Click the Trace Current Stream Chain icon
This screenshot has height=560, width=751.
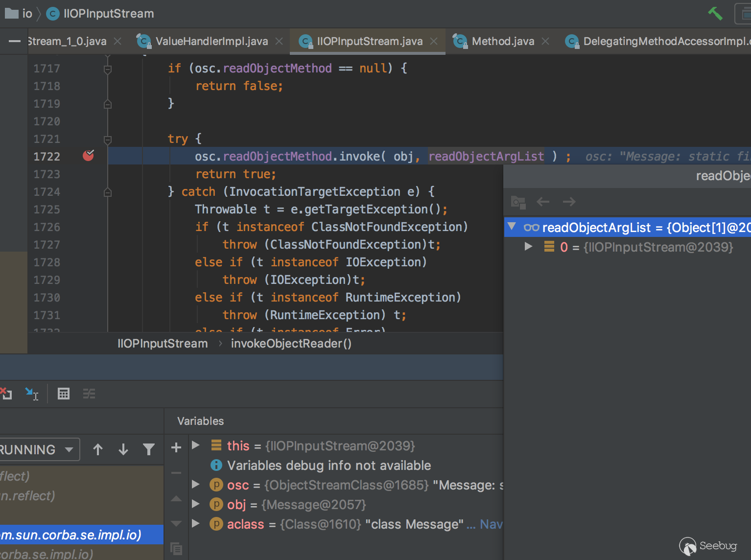click(89, 394)
